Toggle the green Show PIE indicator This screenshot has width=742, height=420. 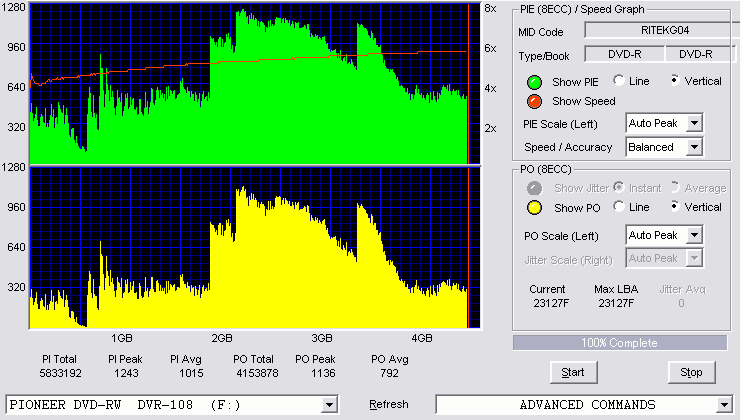point(534,82)
